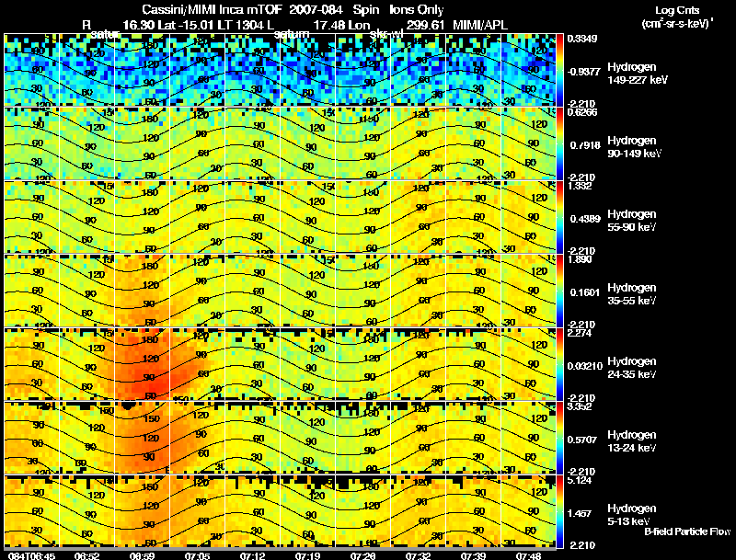The height and width of the screenshot is (560, 736).
Task: Click the Cassini/MIMI Inca mTOF plot title
Action: tap(293, 9)
